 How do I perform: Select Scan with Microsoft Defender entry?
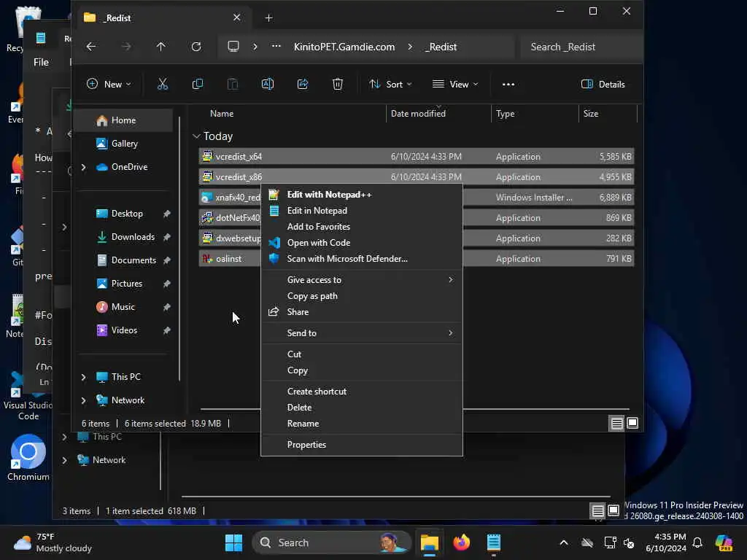(362, 259)
